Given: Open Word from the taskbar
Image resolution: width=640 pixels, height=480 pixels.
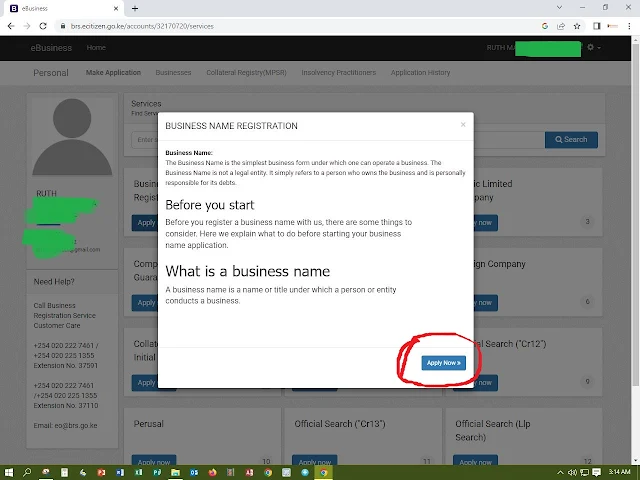Looking at the screenshot, I should click(120, 473).
